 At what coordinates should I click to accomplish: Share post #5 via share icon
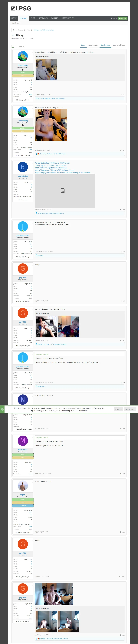click(121, 301)
